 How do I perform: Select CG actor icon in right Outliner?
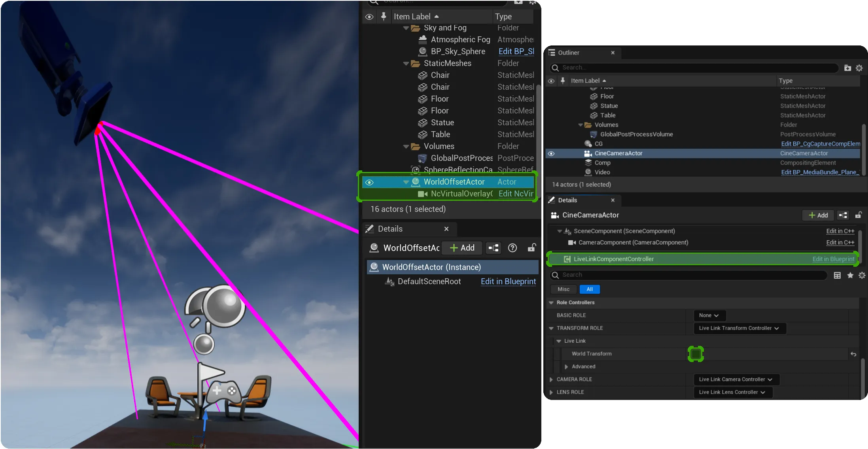[588, 144]
